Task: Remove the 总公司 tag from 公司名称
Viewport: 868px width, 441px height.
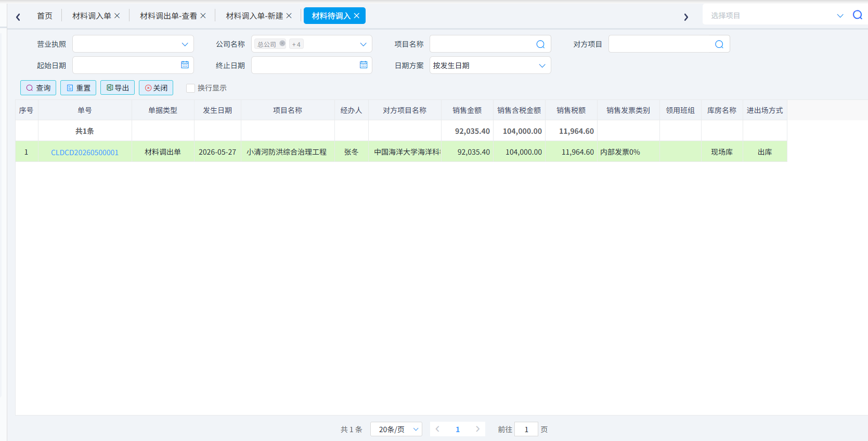Action: (282, 44)
